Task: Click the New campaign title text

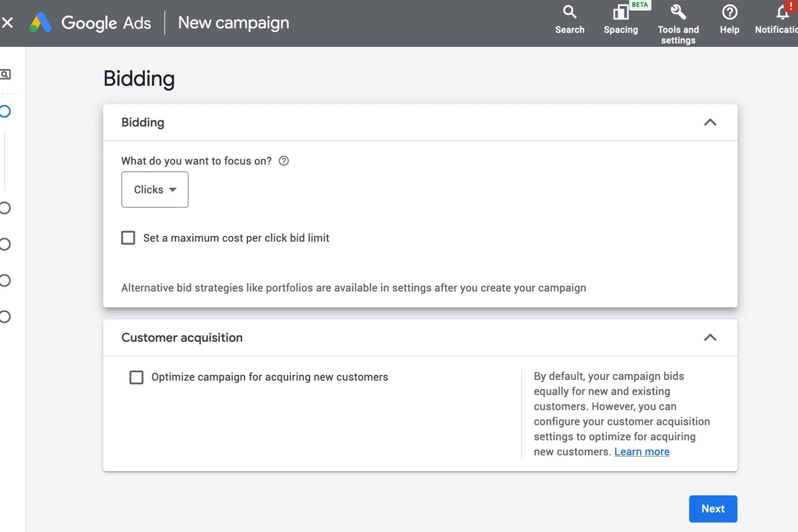Action: [233, 23]
